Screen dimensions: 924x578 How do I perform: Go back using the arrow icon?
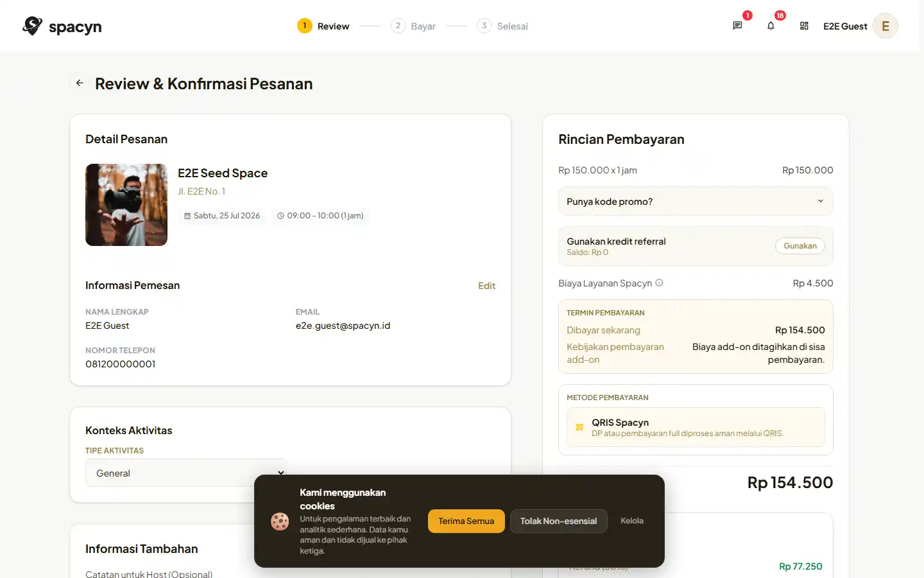[x=80, y=83]
